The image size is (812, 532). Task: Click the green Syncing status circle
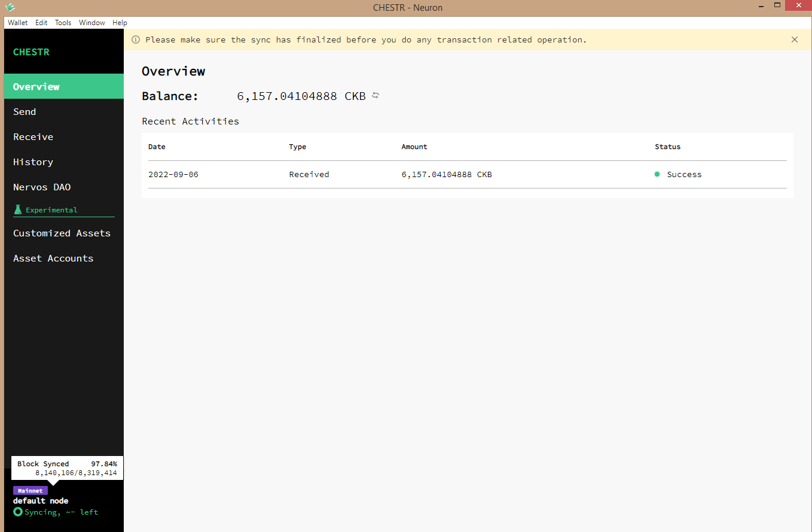pyautogui.click(x=17, y=512)
